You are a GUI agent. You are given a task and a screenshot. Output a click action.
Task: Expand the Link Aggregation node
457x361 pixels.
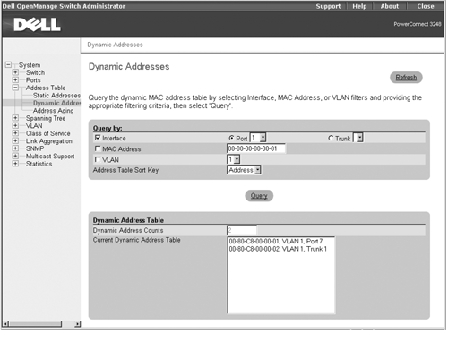[x=15, y=141]
